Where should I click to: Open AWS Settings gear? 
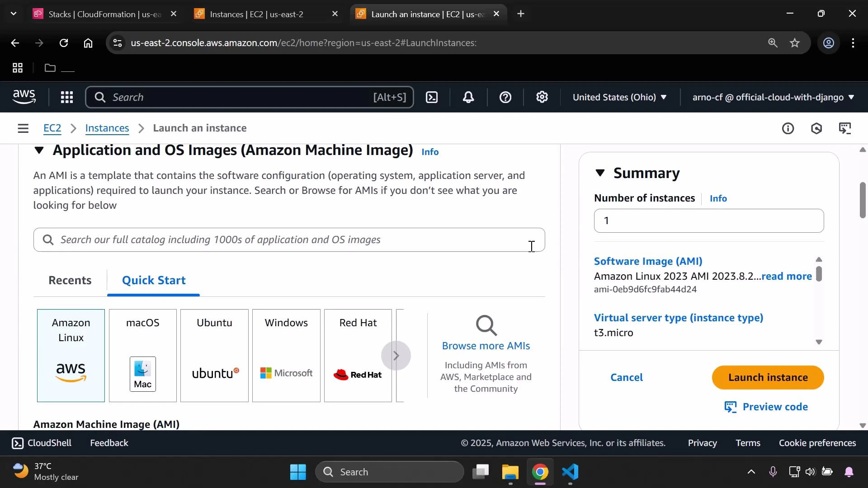tap(542, 97)
